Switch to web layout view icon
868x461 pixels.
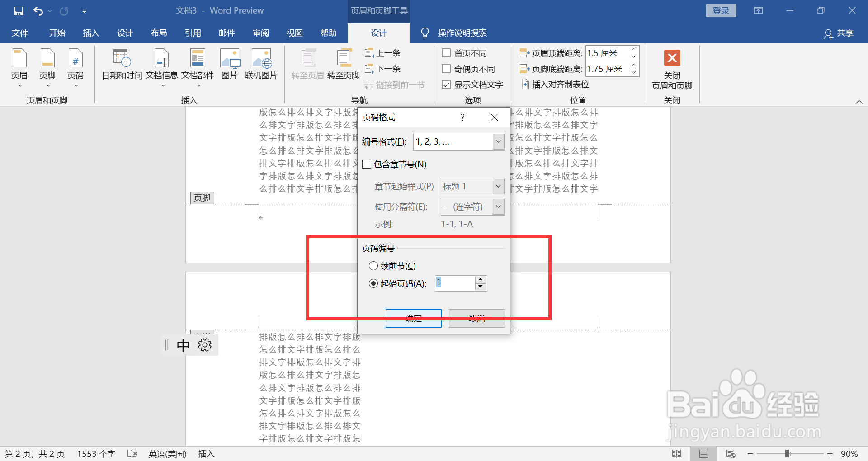tap(731, 454)
